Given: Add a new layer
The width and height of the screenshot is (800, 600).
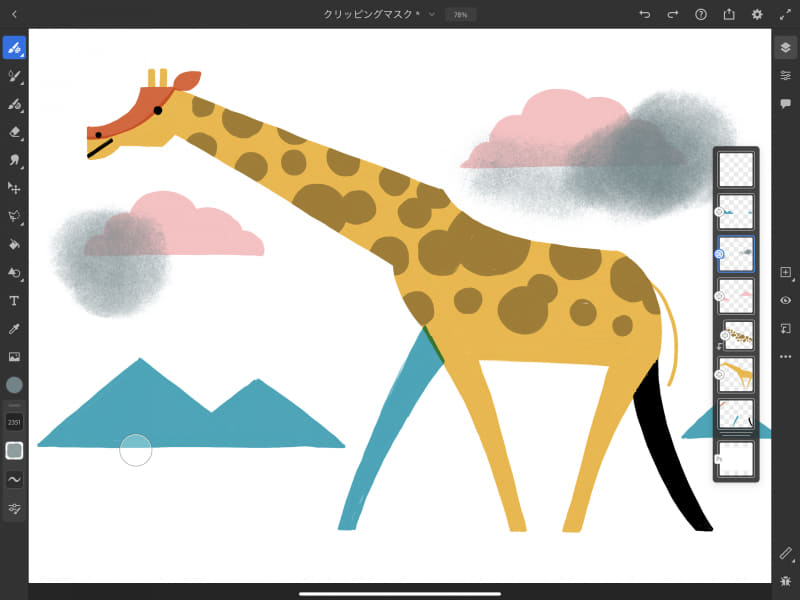Looking at the screenshot, I should click(x=786, y=272).
